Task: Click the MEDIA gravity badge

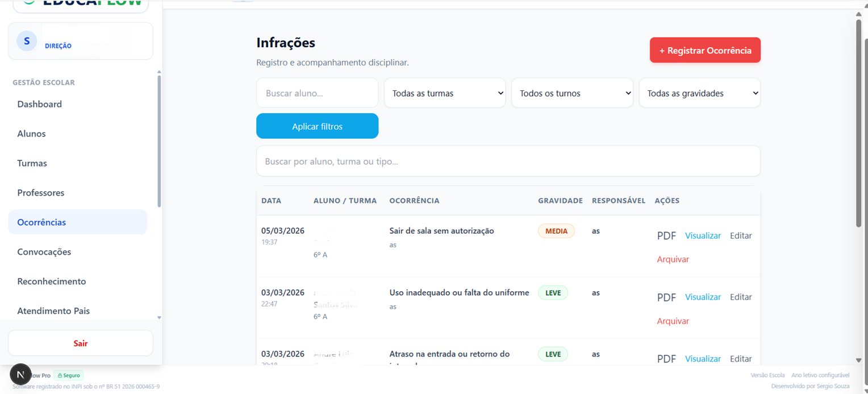Action: pos(556,231)
